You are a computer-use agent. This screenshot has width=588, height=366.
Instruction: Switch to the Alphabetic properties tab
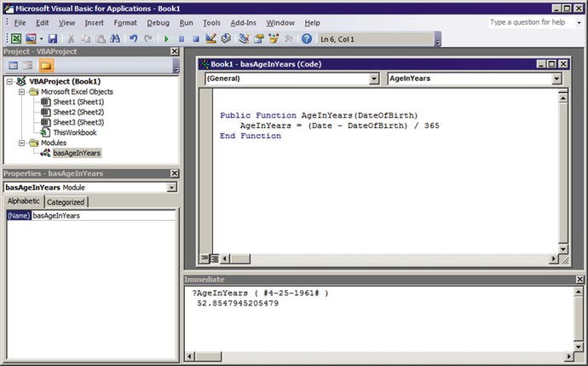coord(24,201)
